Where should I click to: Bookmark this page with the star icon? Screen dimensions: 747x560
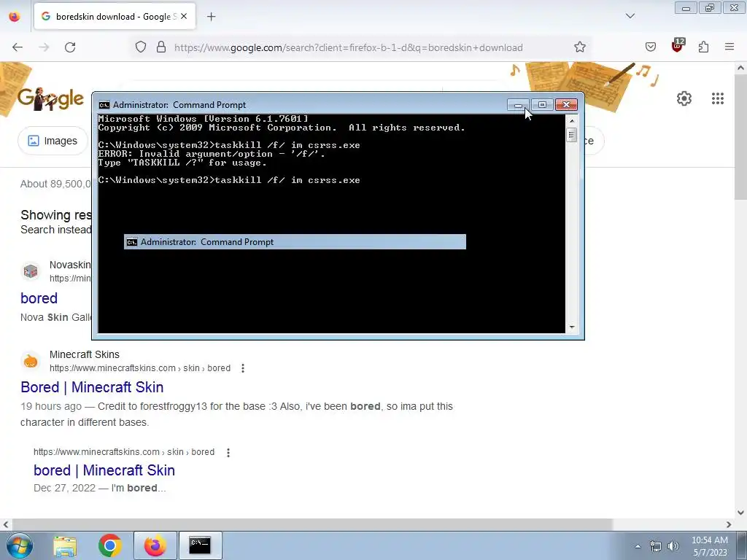click(580, 47)
